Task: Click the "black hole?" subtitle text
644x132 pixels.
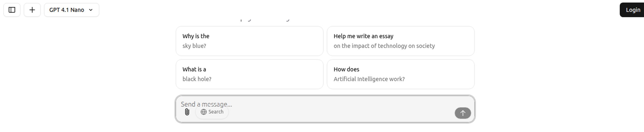Action: 197,79
